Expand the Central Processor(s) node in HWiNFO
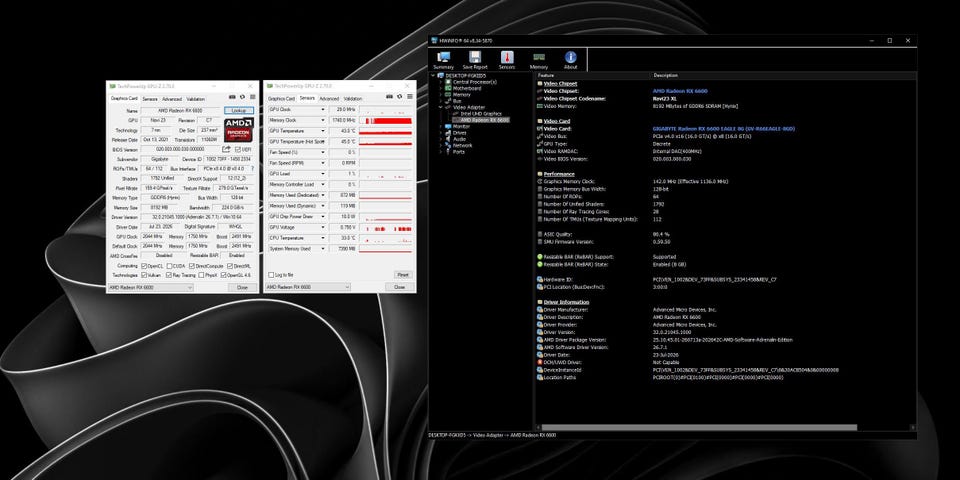 coord(440,82)
